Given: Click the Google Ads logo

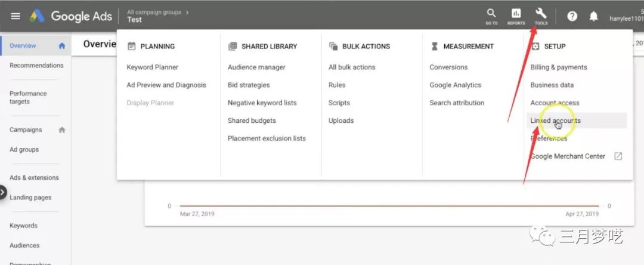Looking at the screenshot, I should [72, 16].
